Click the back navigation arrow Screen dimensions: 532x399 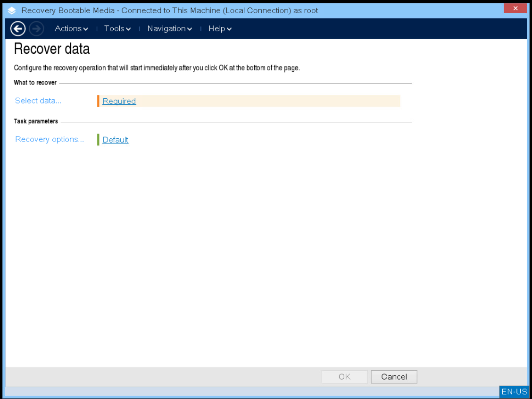[x=17, y=28]
